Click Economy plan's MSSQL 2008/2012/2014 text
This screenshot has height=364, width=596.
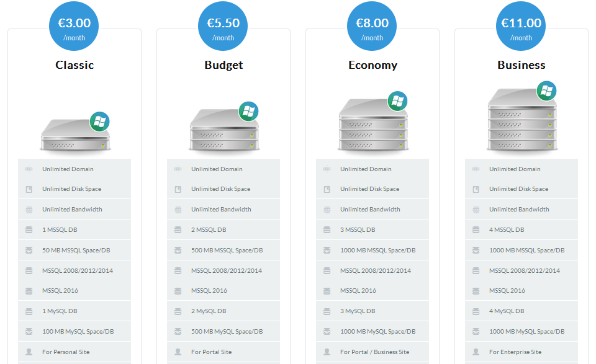pyautogui.click(x=376, y=270)
